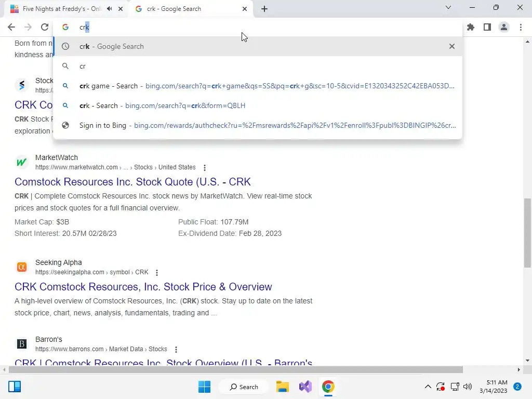The height and width of the screenshot is (399, 532).
Task: Select the 'cr' search suggestion
Action: point(258,66)
